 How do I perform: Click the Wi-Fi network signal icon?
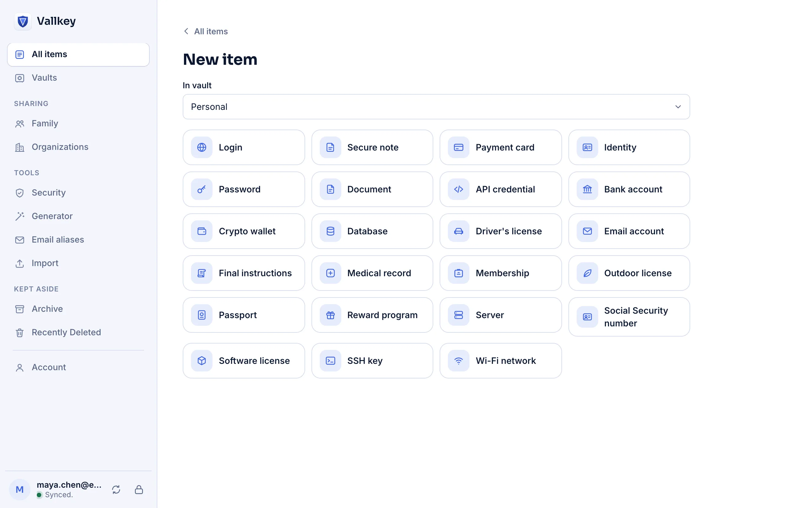(x=459, y=361)
